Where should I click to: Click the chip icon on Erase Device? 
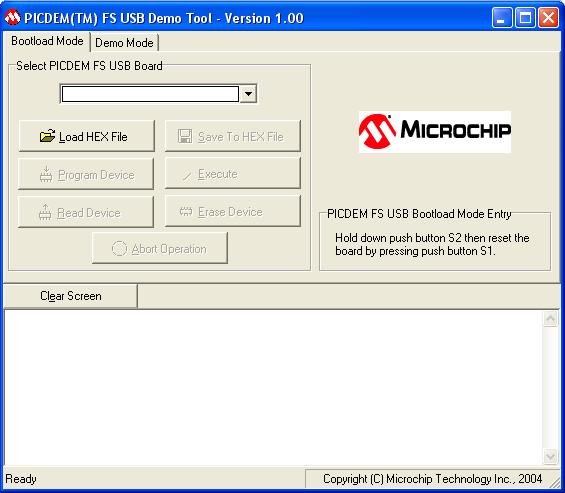[186, 211]
